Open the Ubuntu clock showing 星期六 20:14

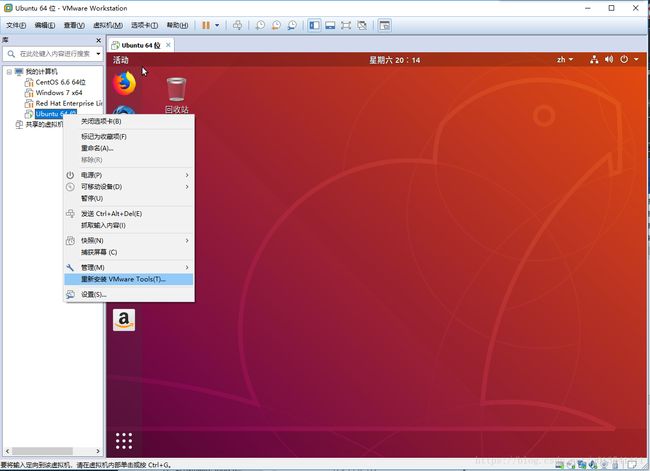tap(395, 60)
